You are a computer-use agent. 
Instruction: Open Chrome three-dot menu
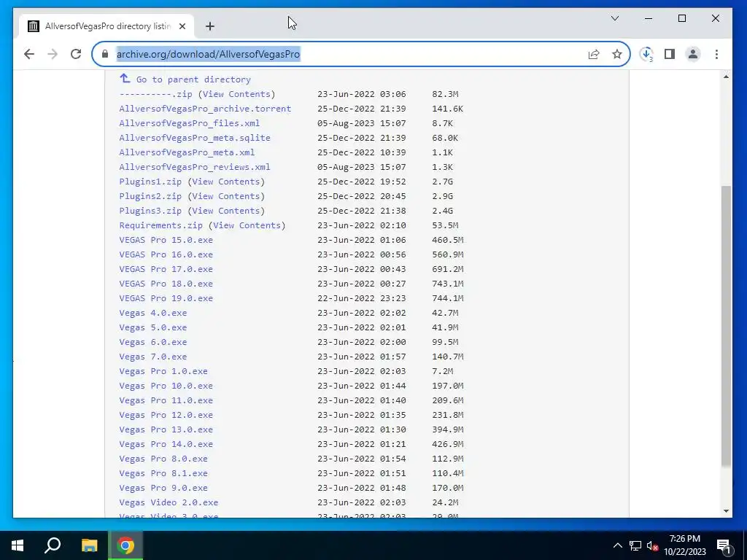pos(716,54)
